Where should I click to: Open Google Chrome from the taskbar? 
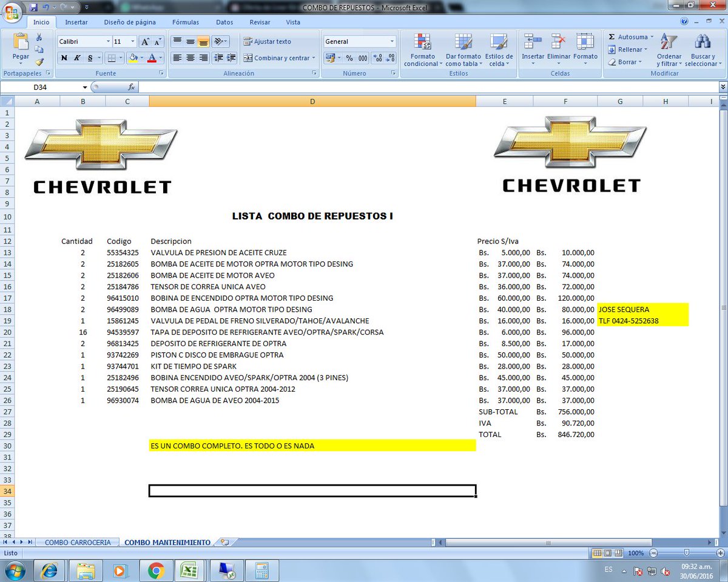pyautogui.click(x=156, y=570)
